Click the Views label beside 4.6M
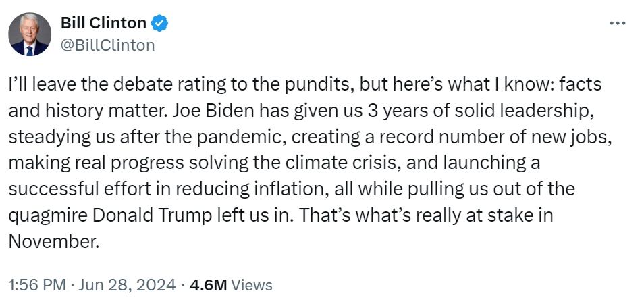644x306 pixels. 252,284
